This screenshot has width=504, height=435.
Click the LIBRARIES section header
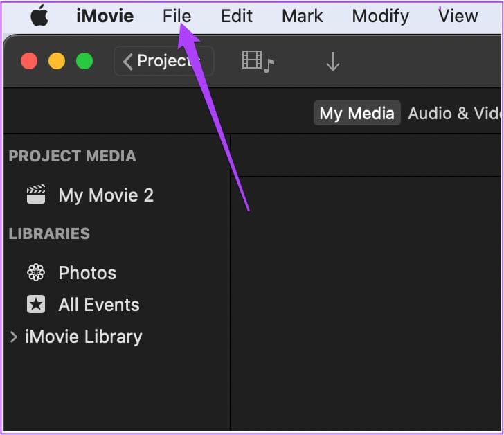(49, 233)
